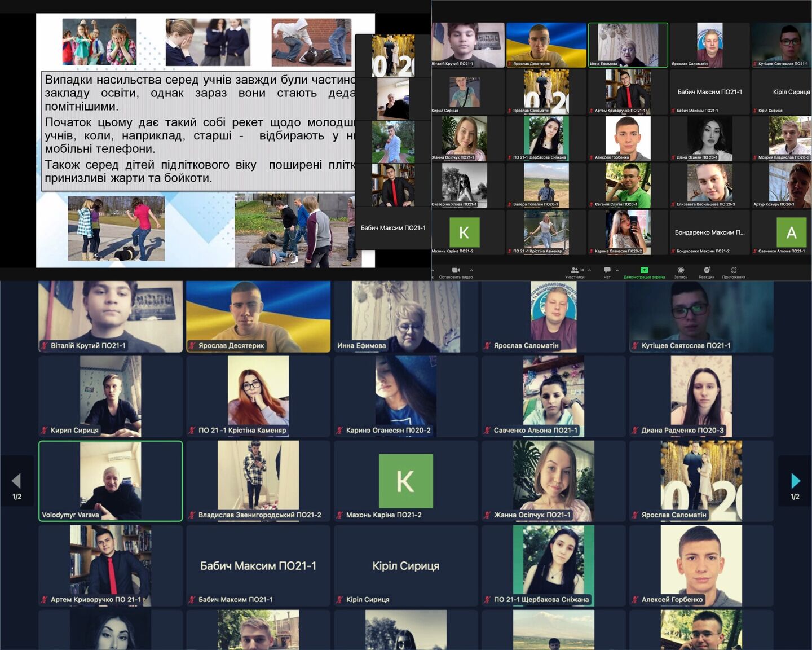Click muted mic icon on Каринэ Оганесян large tile
812x650 pixels.
tap(340, 431)
